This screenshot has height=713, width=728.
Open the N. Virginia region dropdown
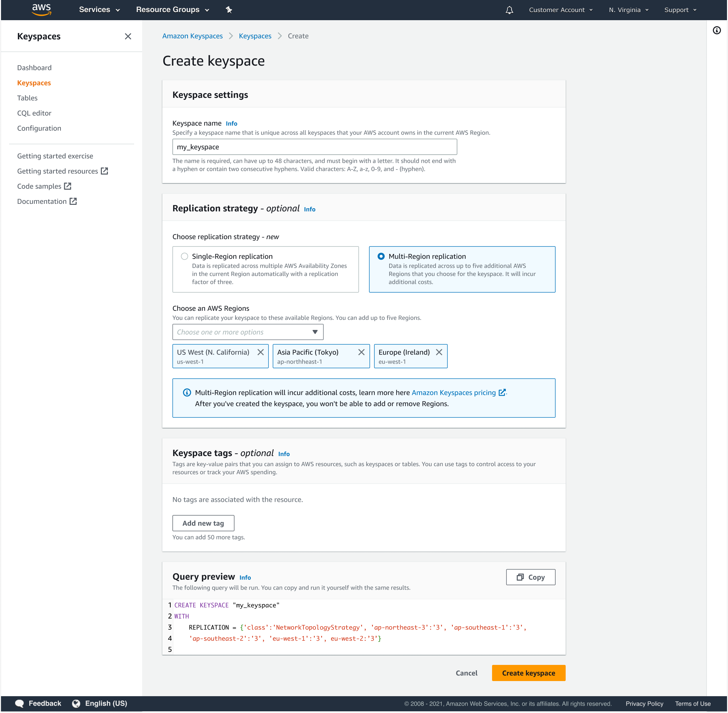click(x=629, y=10)
